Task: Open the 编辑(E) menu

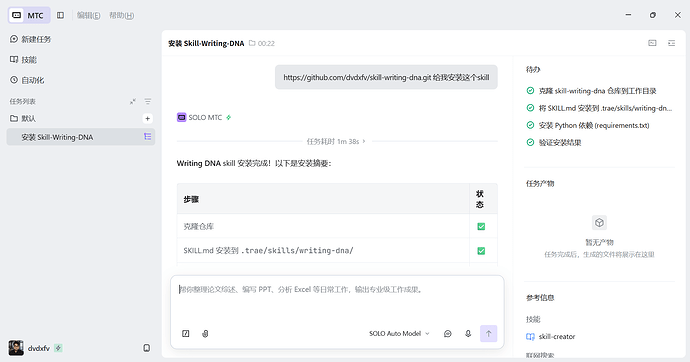Action: (x=88, y=15)
